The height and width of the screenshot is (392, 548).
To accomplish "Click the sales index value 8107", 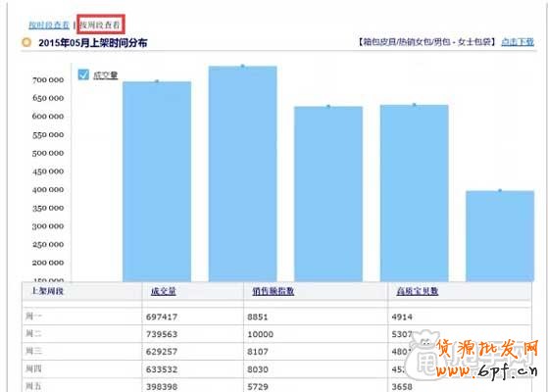I will (258, 352).
